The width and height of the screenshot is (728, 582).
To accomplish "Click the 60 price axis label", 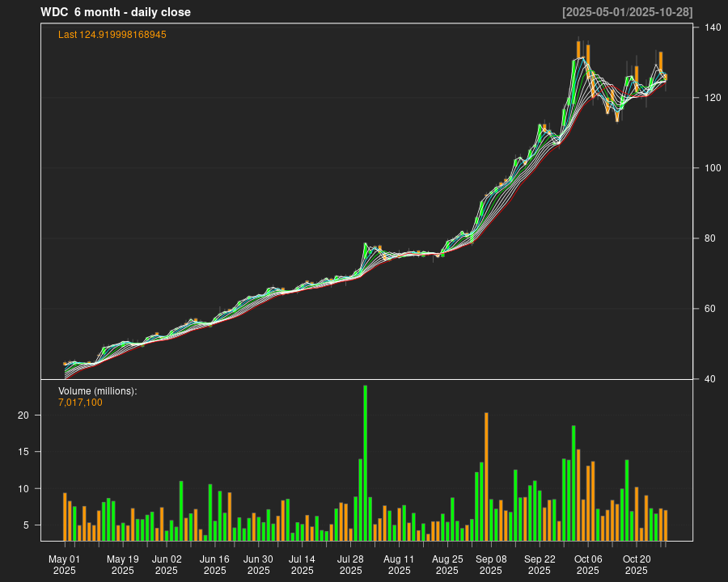I will pos(710,309).
